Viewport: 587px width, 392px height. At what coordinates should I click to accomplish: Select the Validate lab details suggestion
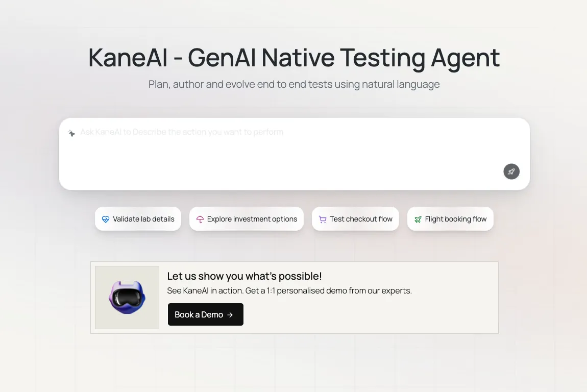tap(138, 218)
